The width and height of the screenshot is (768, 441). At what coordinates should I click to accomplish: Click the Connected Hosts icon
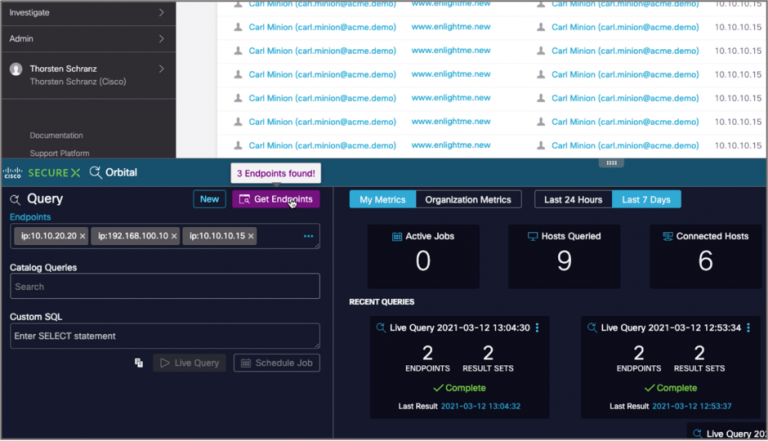[x=667, y=237]
